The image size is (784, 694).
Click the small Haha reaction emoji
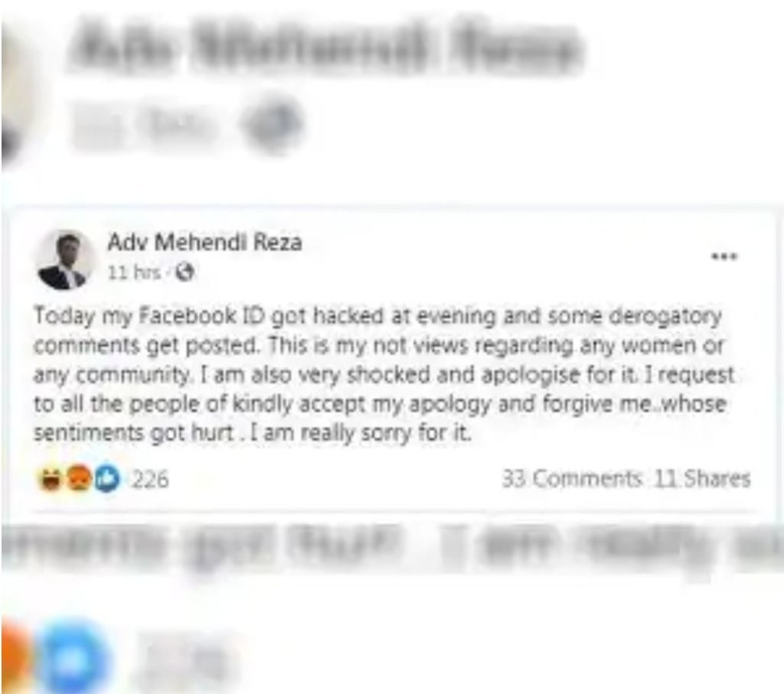point(50,479)
